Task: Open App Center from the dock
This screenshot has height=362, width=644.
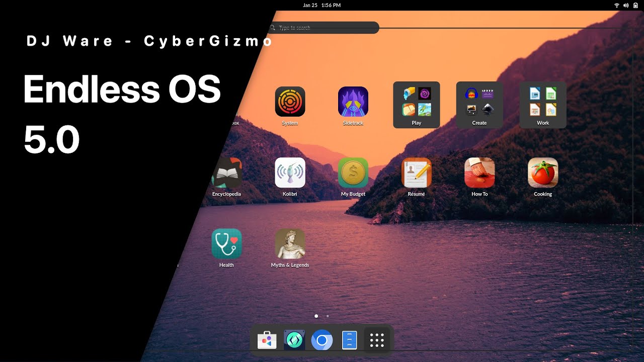Action: click(267, 340)
